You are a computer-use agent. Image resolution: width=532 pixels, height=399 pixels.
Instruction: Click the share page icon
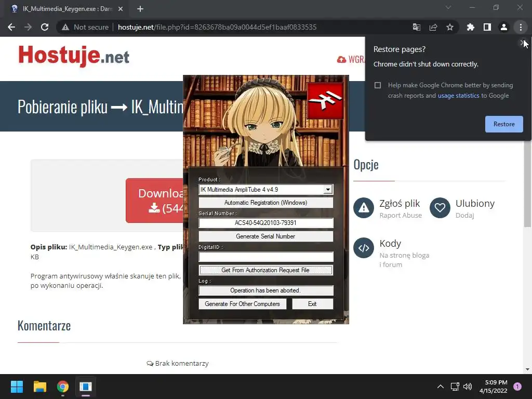433,27
